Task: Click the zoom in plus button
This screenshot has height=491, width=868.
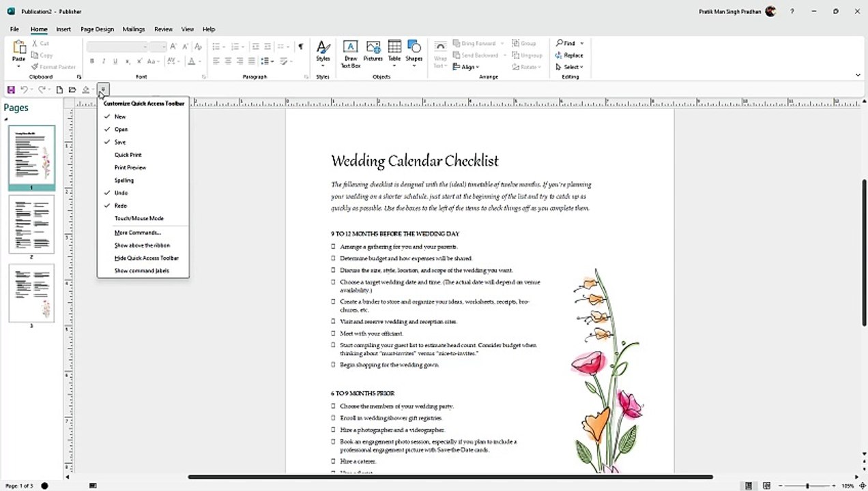Action: (833, 486)
